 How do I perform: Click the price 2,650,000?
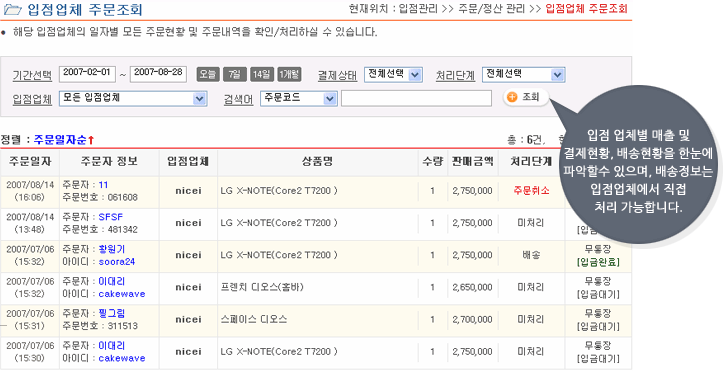[x=473, y=287]
